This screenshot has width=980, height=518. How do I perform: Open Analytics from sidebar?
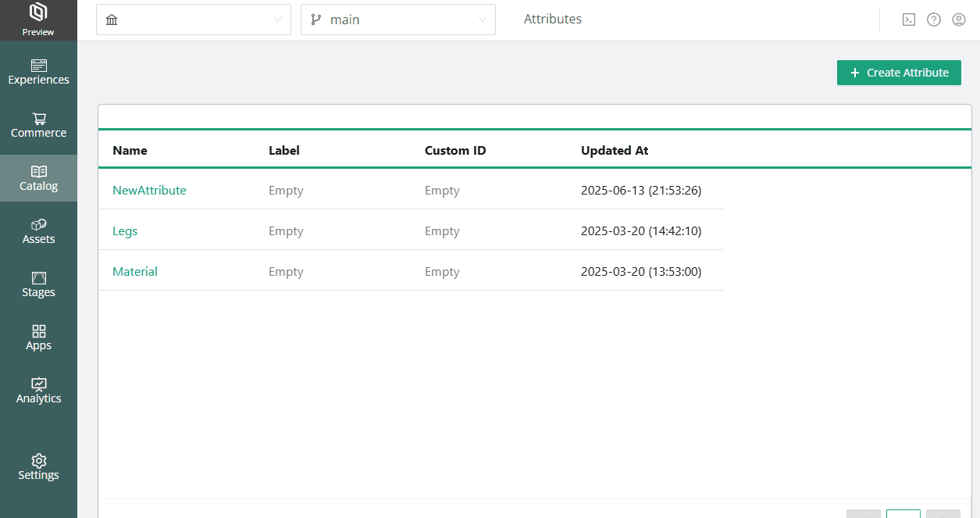pyautogui.click(x=38, y=391)
